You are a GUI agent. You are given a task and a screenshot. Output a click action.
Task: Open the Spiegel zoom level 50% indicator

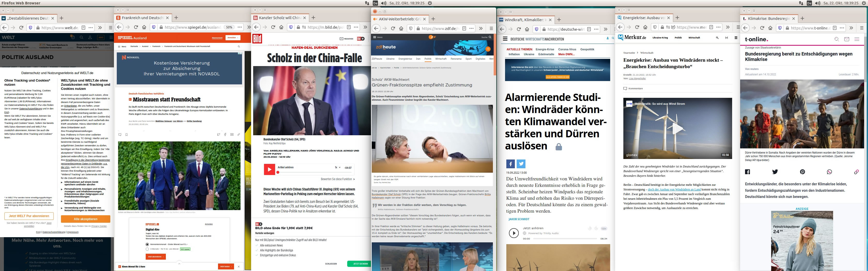click(229, 27)
